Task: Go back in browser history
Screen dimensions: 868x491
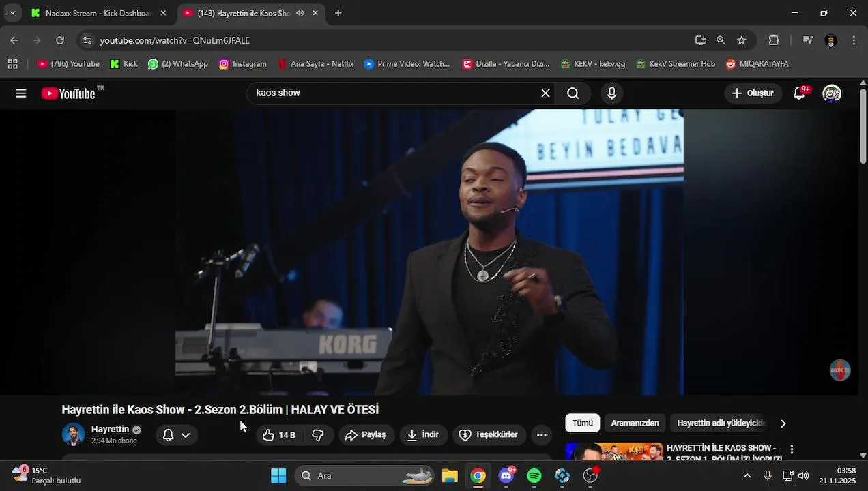Action: tap(14, 40)
